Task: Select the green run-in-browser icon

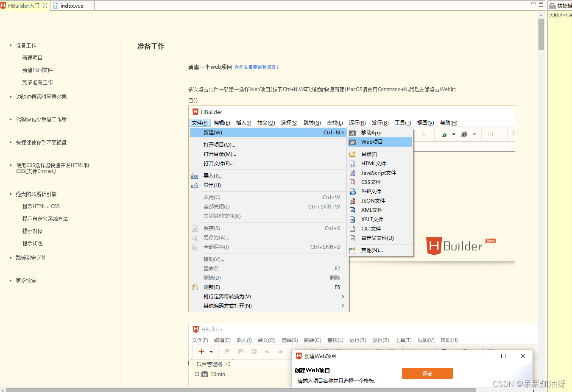Action: point(444,134)
